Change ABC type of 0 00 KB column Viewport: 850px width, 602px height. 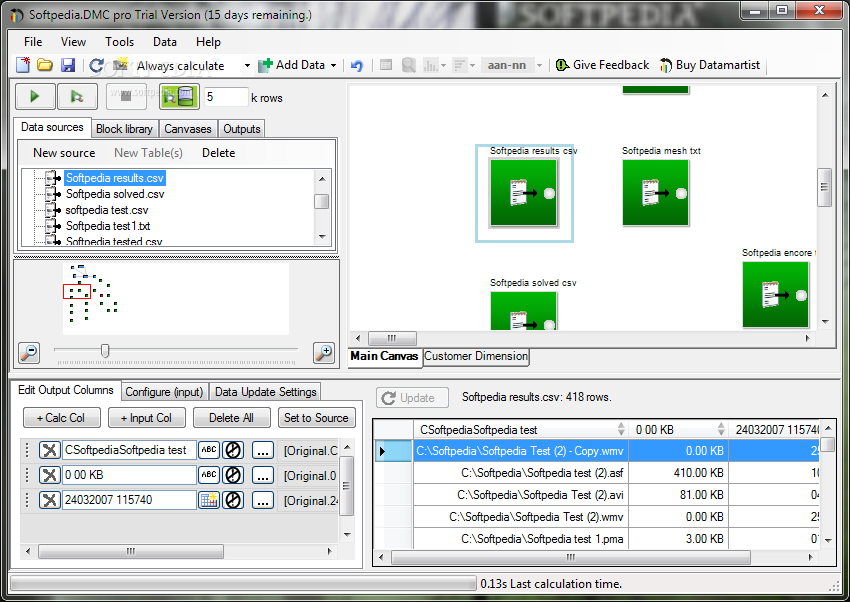[209, 475]
